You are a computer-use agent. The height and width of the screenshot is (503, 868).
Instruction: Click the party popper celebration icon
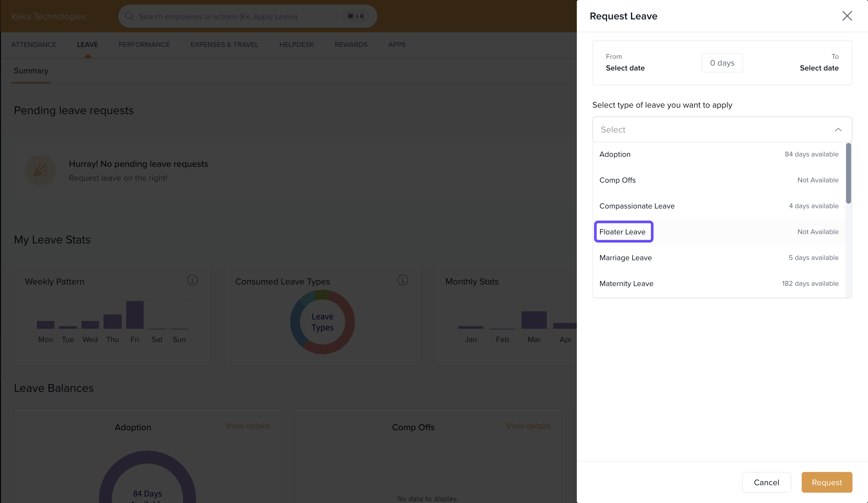point(40,170)
